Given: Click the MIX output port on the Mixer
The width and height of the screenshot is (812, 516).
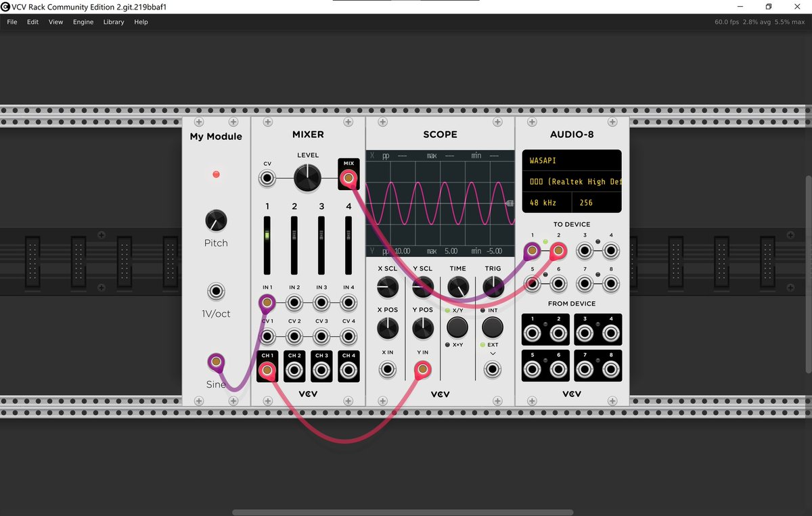Looking at the screenshot, I should pos(348,177).
